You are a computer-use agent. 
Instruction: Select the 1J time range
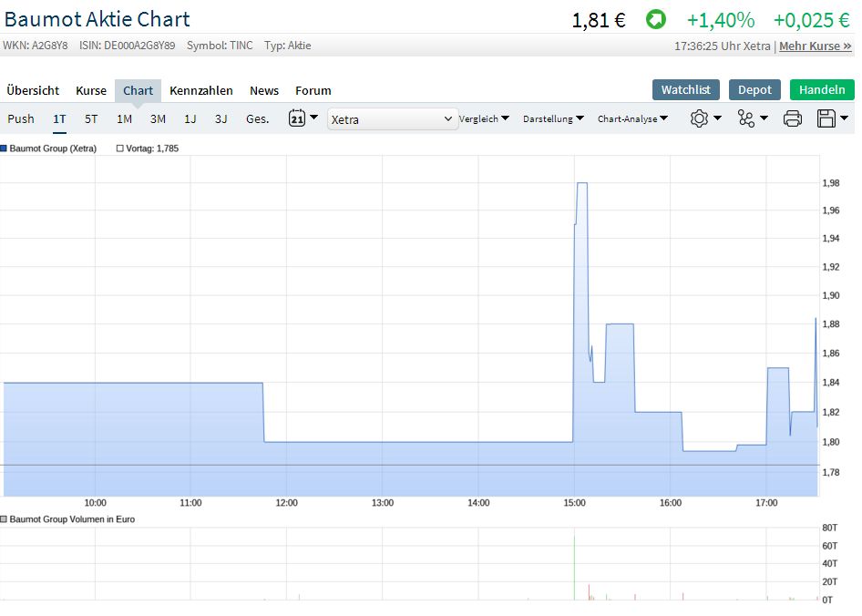tap(190, 118)
